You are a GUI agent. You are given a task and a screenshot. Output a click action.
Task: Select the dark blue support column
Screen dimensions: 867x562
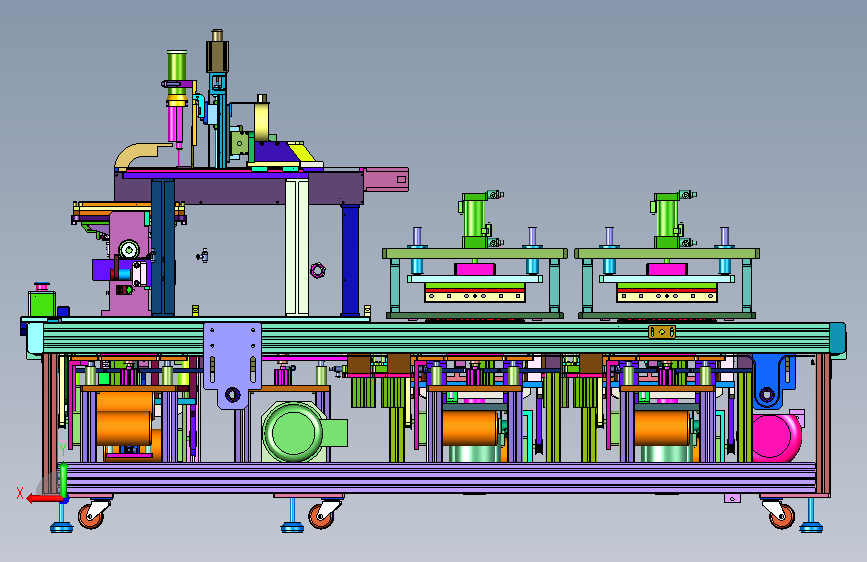351,260
